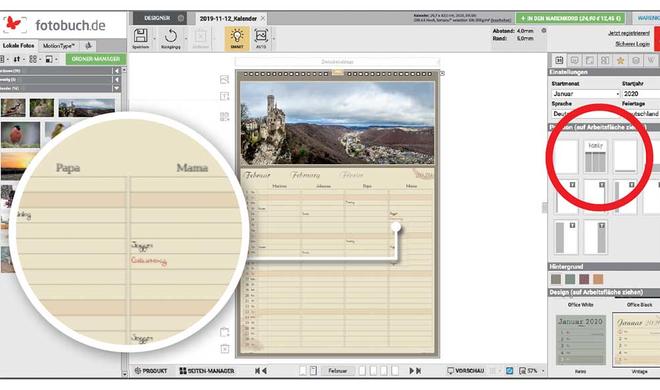This screenshot has height=390, width=660.
Task: Click the Februar page selector
Action: (338, 371)
